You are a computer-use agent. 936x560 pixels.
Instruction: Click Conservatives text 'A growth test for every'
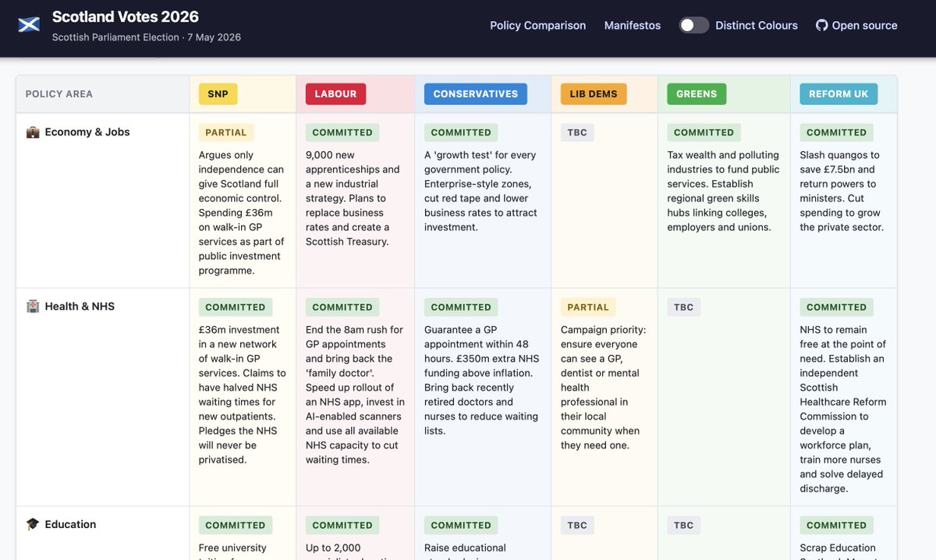point(480,155)
